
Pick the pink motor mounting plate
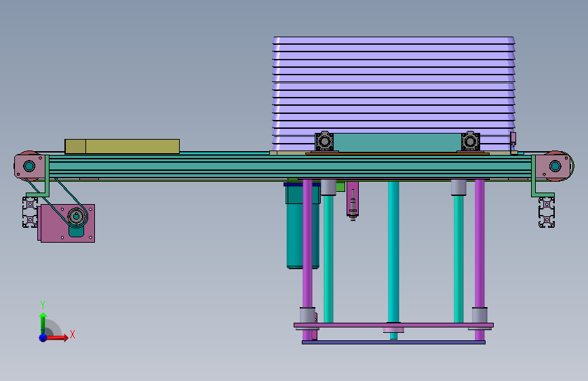coord(68,223)
